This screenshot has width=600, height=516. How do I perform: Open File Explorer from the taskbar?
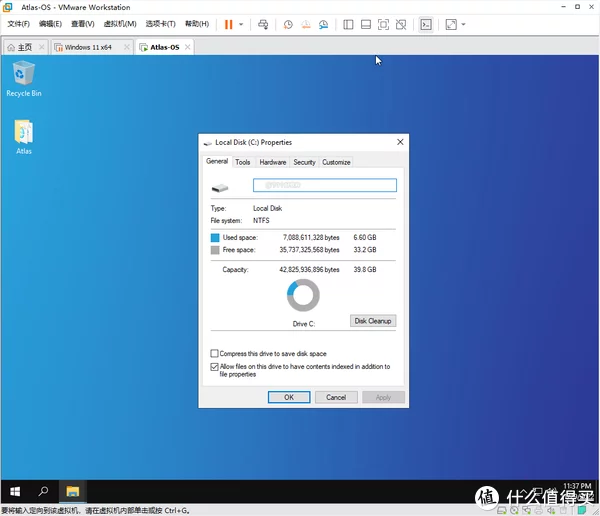click(72, 492)
